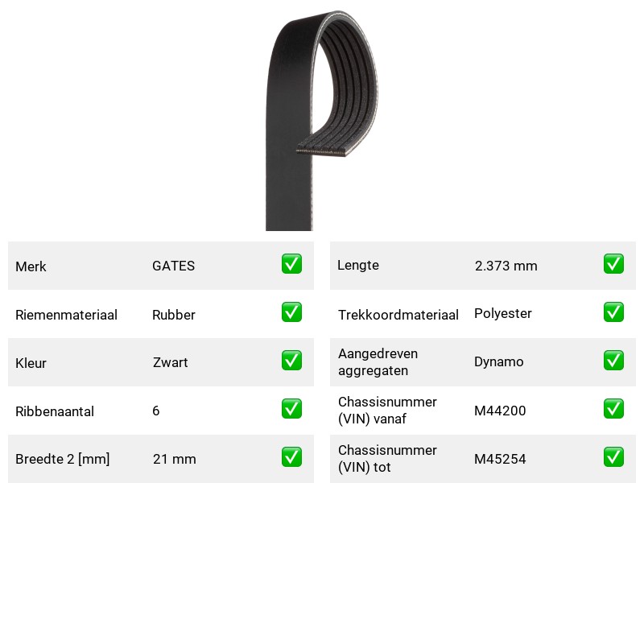
Task: Select the Breedte 2 [mm] label
Action: coord(63,459)
